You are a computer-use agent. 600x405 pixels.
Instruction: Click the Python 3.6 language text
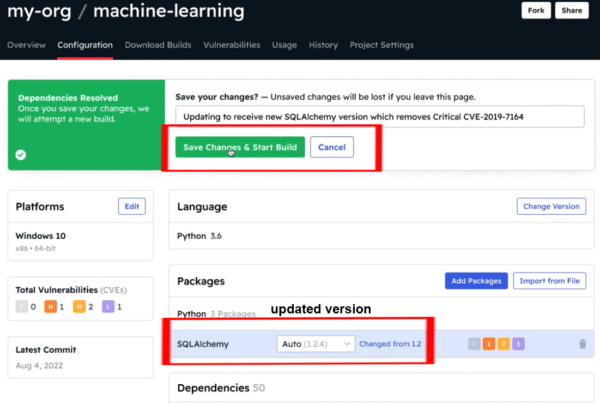click(x=199, y=236)
